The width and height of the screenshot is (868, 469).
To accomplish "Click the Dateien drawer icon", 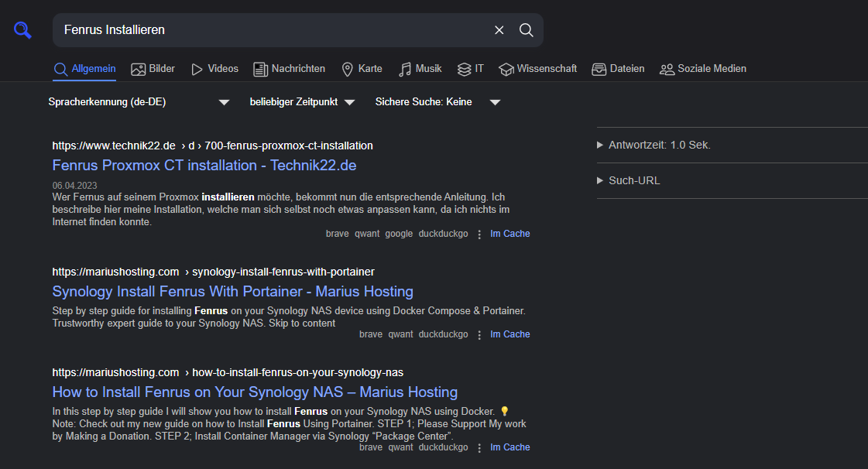I will (599, 69).
